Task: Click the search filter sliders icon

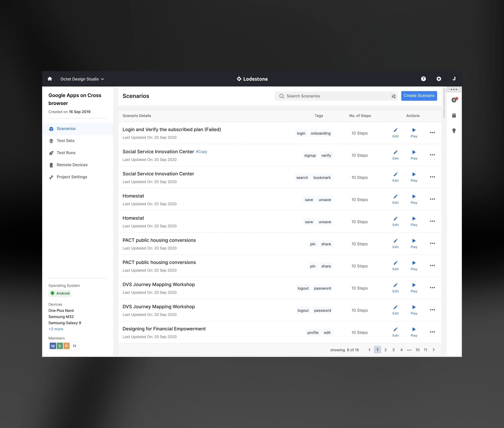Action: point(393,96)
